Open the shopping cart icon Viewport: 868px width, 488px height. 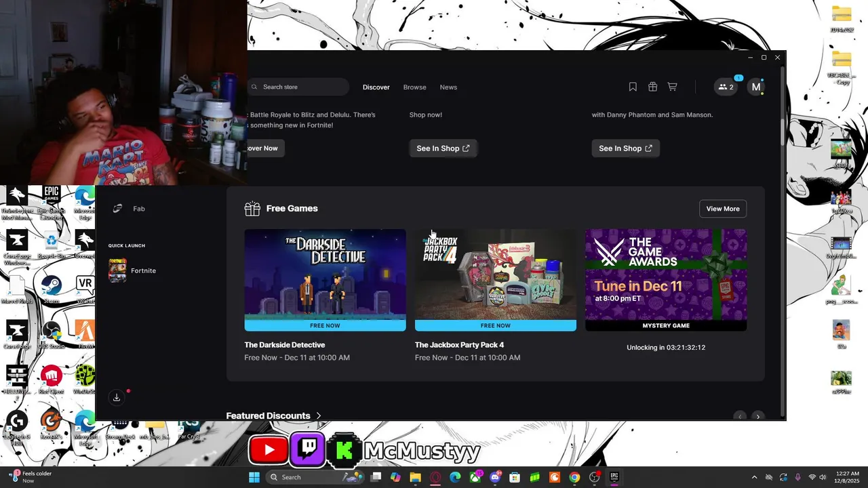(672, 87)
